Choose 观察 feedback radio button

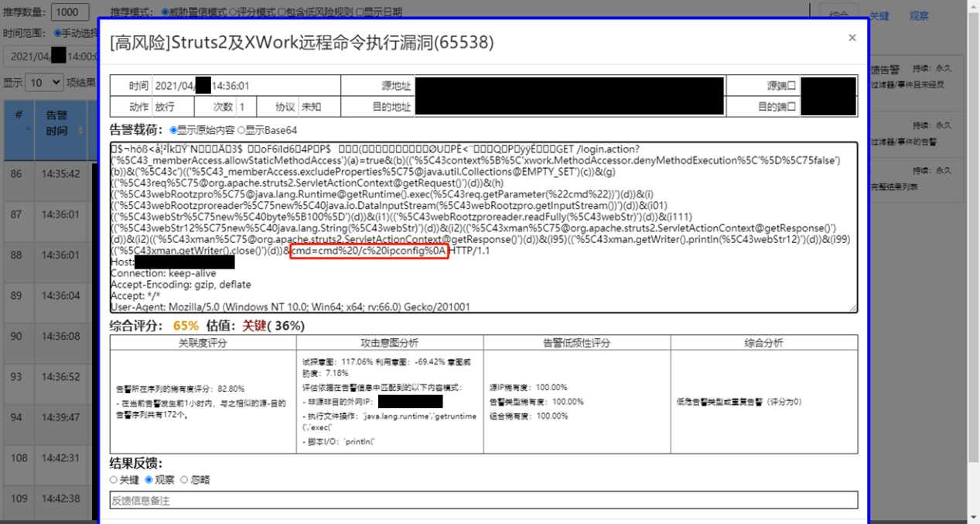[x=150, y=480]
